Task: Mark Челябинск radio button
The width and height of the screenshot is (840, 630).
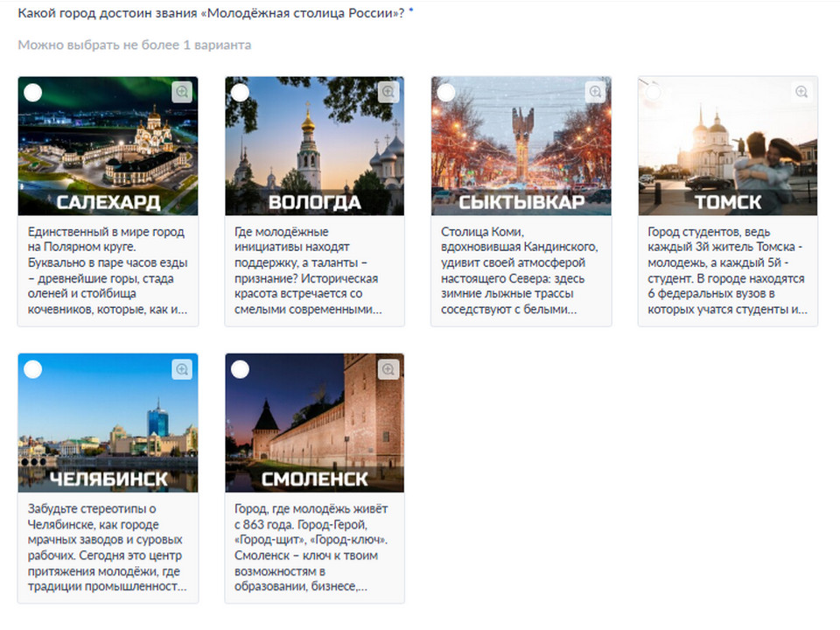Action: [x=32, y=369]
